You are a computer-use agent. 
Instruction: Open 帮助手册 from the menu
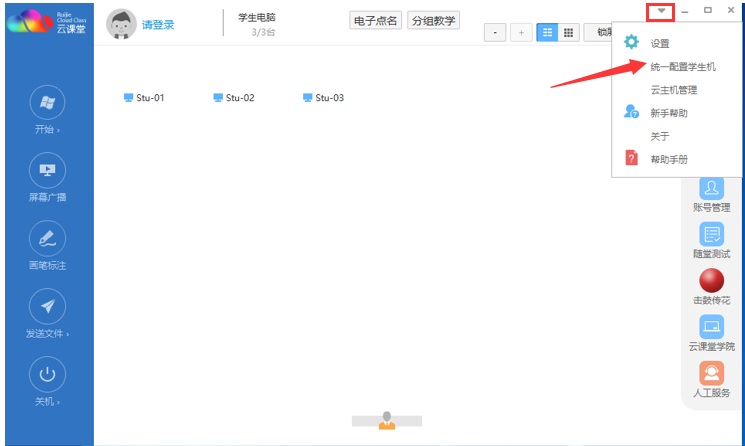point(668,159)
